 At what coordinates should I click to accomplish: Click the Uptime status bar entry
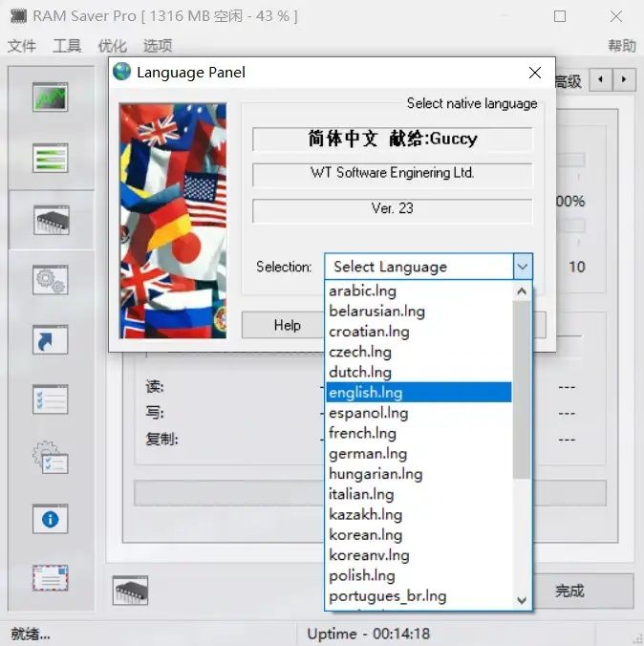pos(369,634)
